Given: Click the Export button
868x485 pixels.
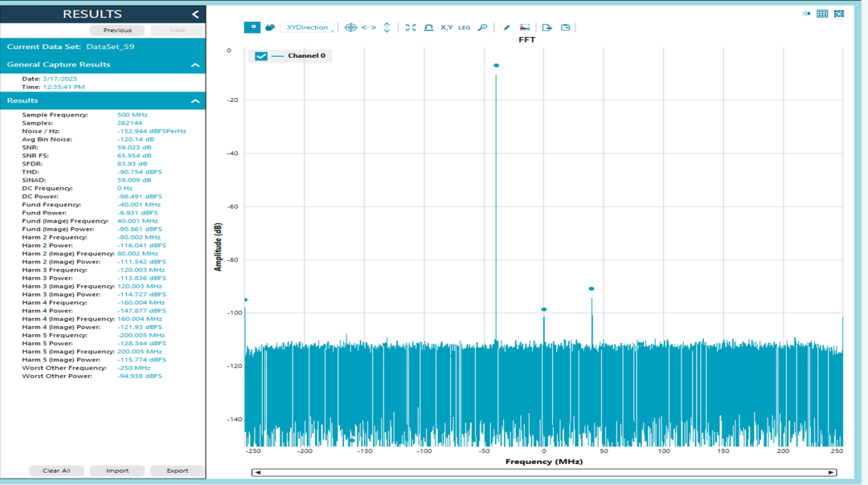Looking at the screenshot, I should tap(177, 471).
